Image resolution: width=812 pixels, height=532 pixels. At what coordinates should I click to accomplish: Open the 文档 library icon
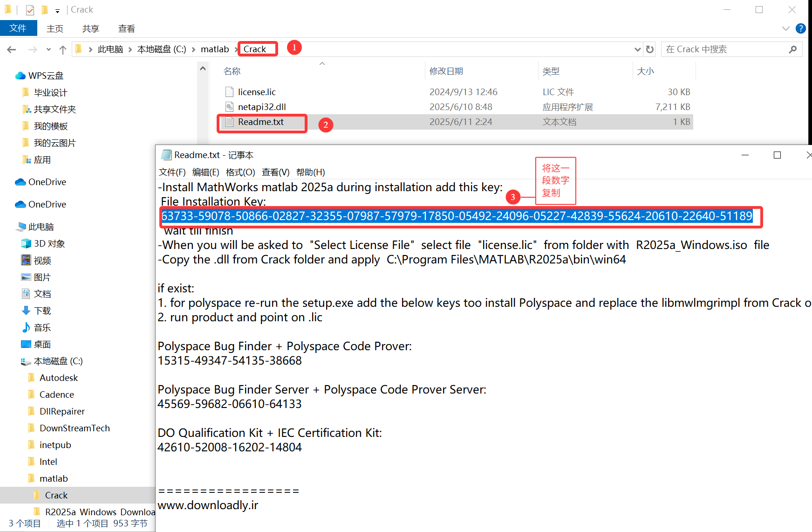(x=26, y=294)
